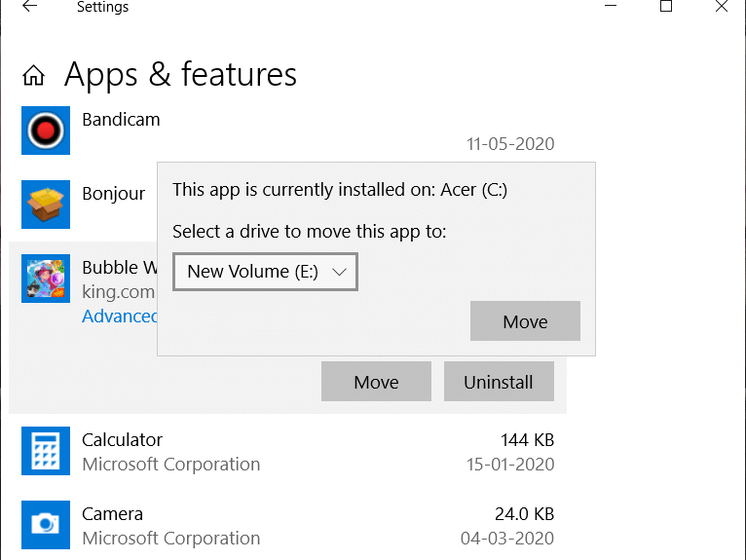The width and height of the screenshot is (746, 560).
Task: Select the Calculator app icon
Action: (x=46, y=451)
